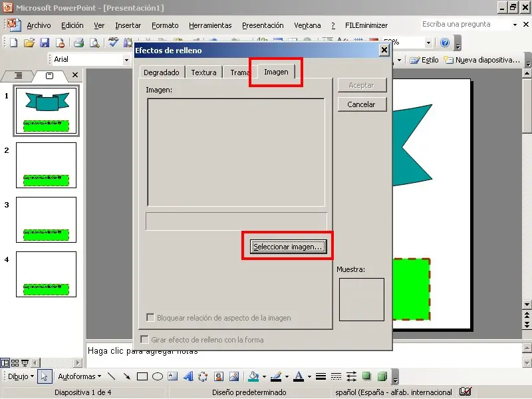532x399 pixels.
Task: Expand the Dibujo menu
Action: click(x=21, y=376)
